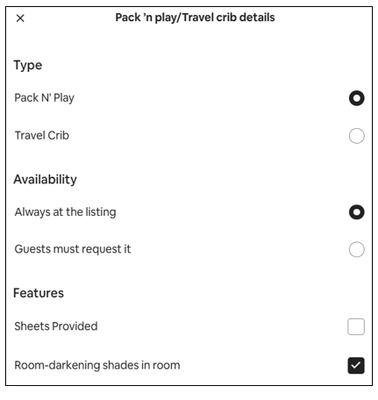Dismiss the dialog with the X icon
This screenshot has width=378, height=400.
click(x=20, y=18)
